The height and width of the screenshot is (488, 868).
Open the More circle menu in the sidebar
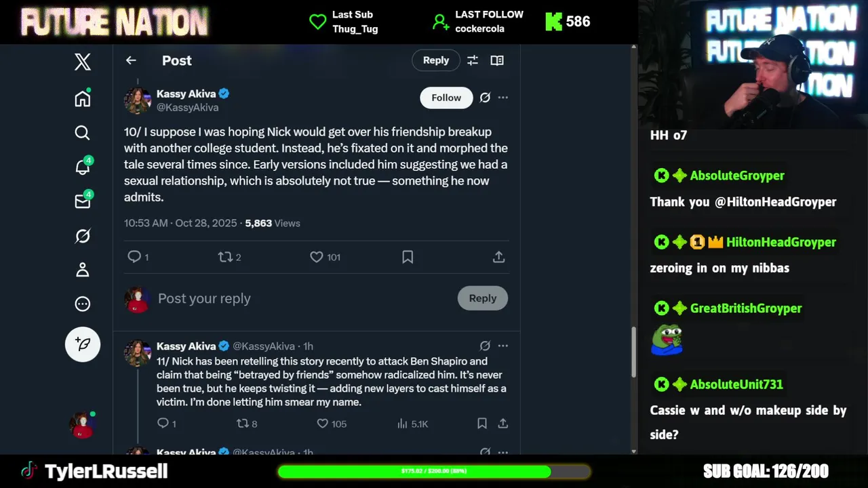pyautogui.click(x=83, y=304)
